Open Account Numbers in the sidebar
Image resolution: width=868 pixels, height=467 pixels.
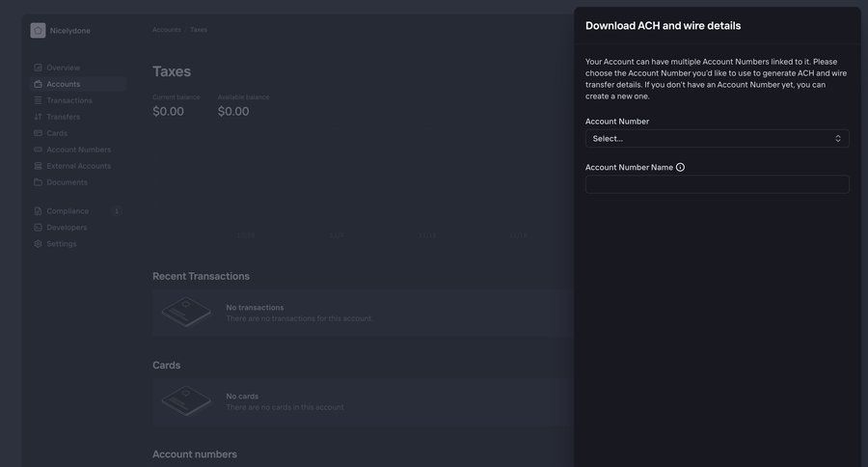[x=79, y=150]
